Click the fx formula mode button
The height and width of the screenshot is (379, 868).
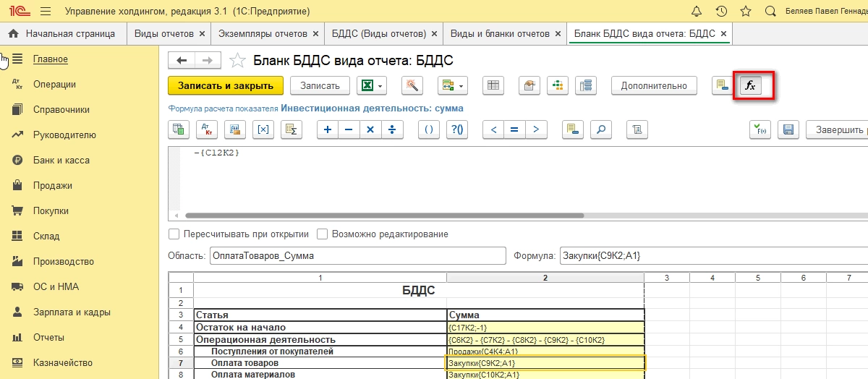[750, 85]
